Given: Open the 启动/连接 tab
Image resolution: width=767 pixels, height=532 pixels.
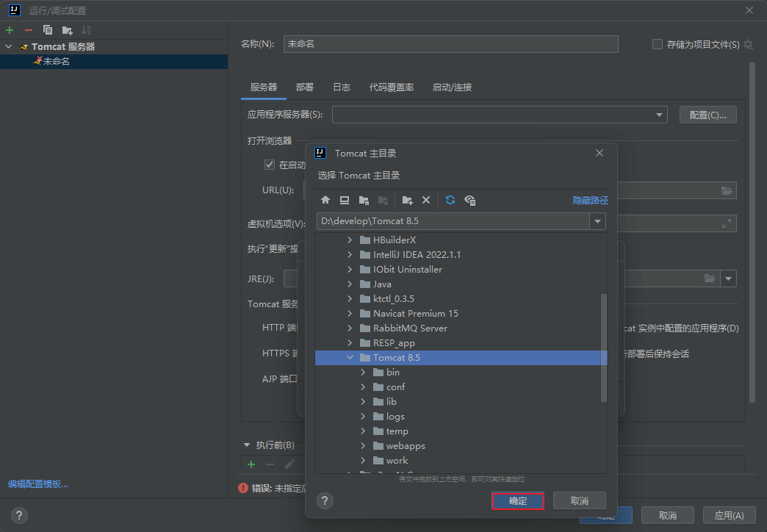Looking at the screenshot, I should coord(452,87).
